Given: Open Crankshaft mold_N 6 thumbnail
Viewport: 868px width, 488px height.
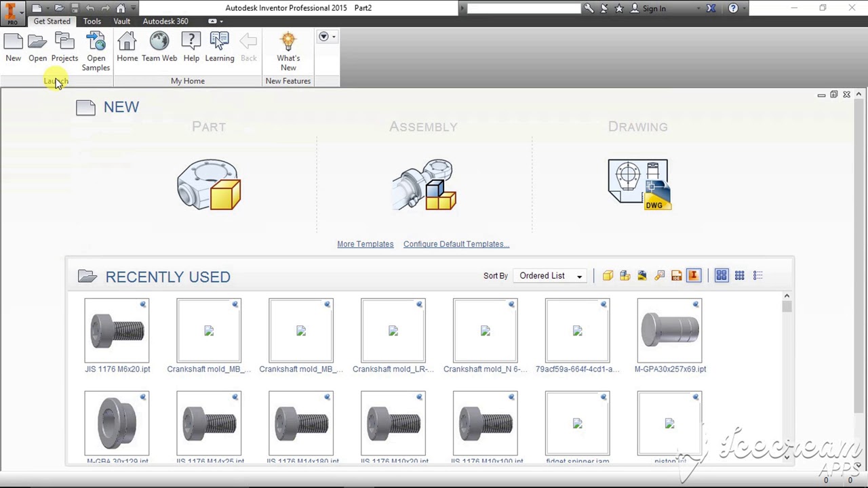Looking at the screenshot, I should [485, 331].
